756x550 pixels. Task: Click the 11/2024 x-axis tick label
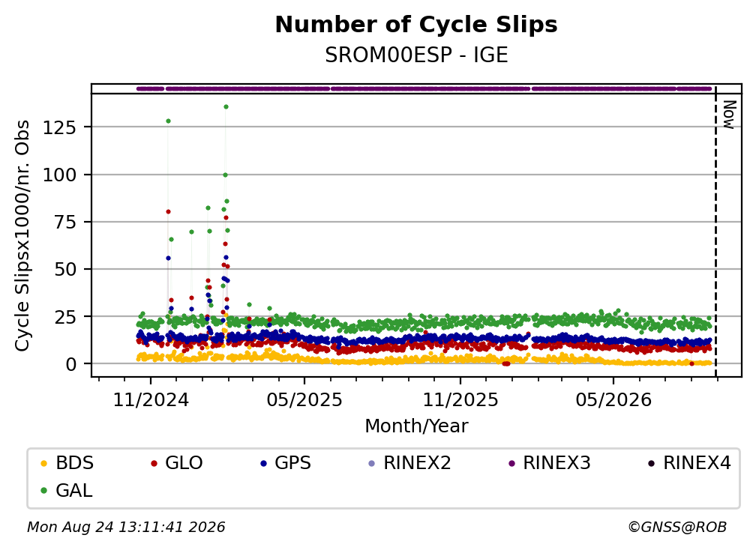coord(151,399)
